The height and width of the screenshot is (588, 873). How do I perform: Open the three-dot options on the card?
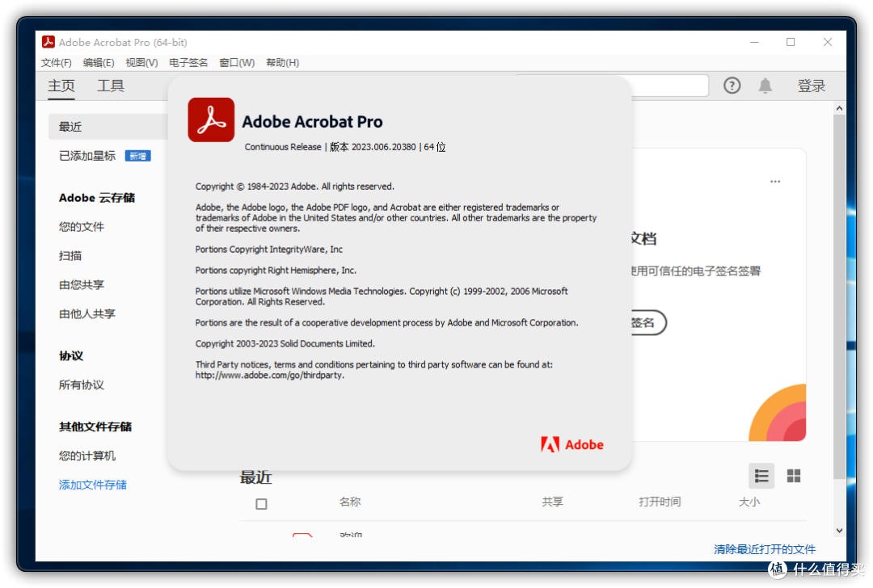(x=775, y=182)
